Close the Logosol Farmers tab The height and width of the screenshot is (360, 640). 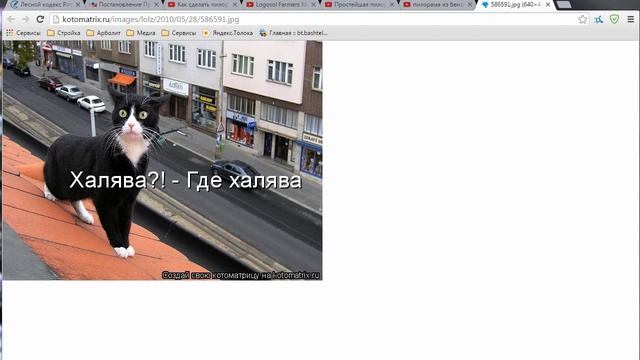pyautogui.click(x=313, y=5)
